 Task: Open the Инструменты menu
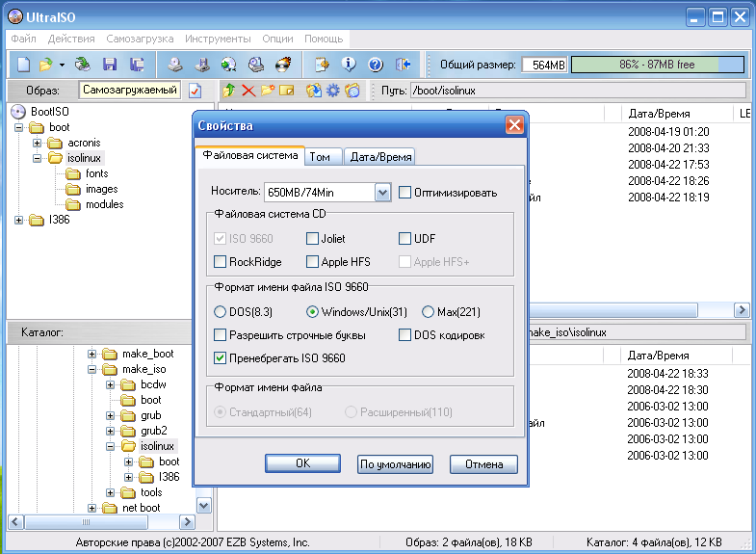point(218,39)
